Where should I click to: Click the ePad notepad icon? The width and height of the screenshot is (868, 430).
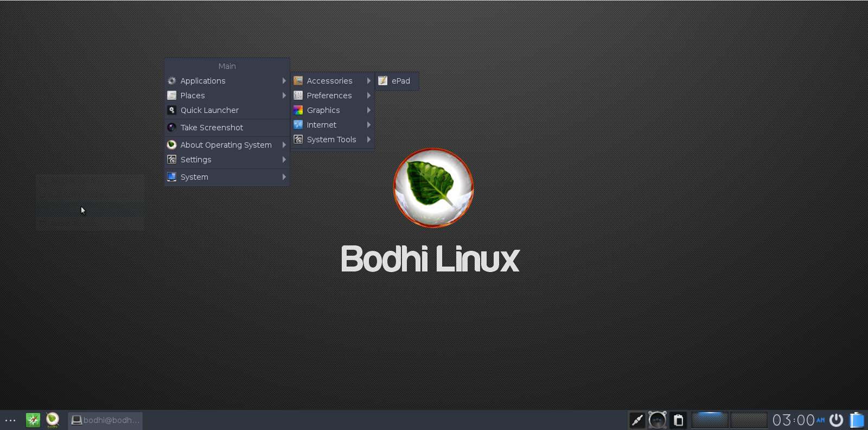(x=383, y=81)
